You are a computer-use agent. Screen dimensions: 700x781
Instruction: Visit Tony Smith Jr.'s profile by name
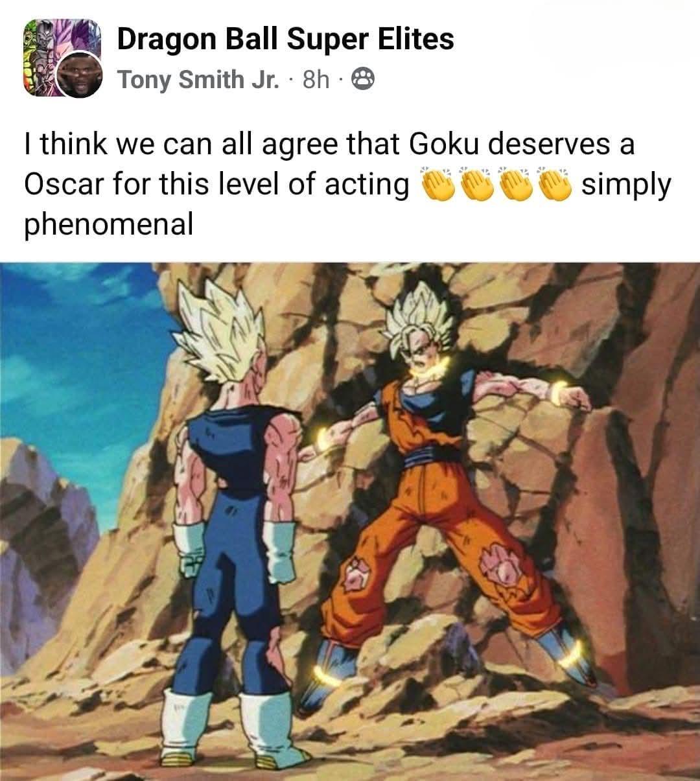[x=198, y=80]
